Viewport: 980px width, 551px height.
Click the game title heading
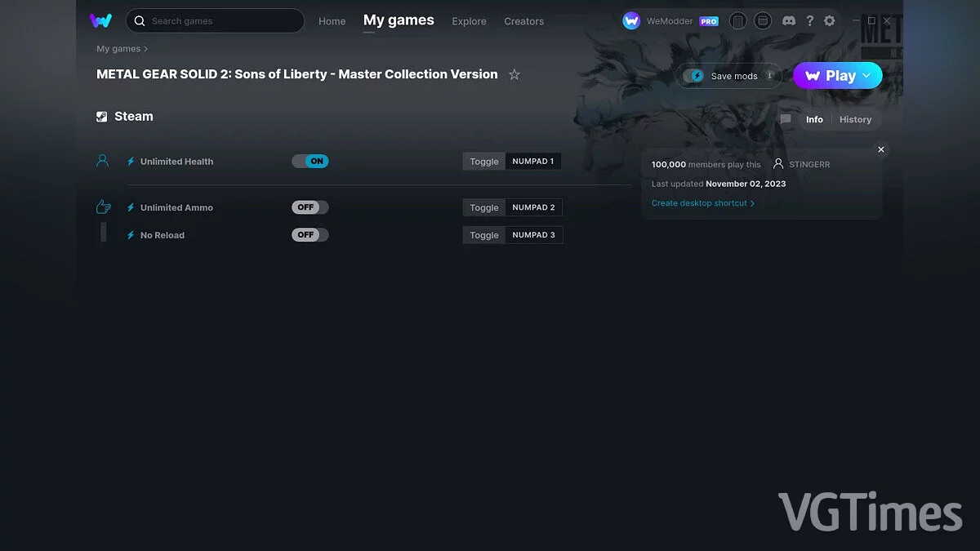[x=297, y=74]
